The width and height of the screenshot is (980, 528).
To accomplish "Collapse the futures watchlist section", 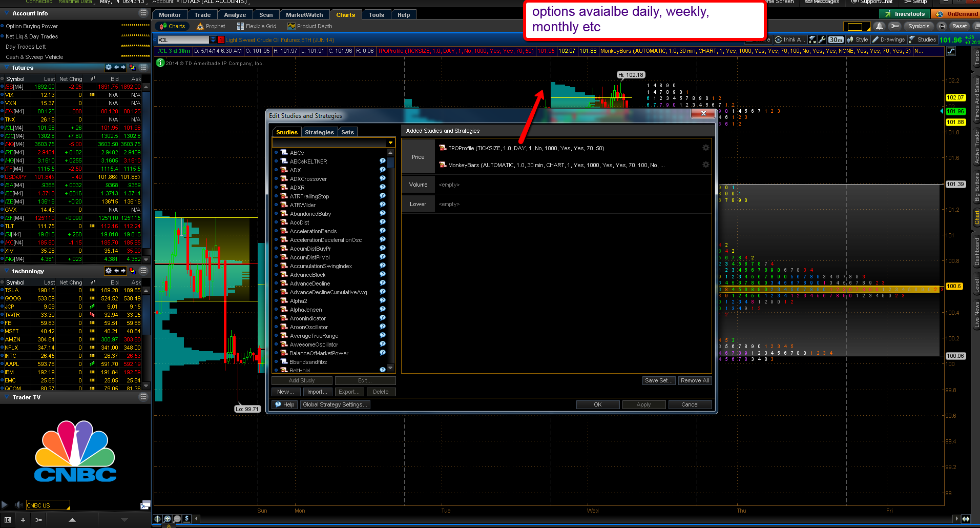I will (7, 68).
